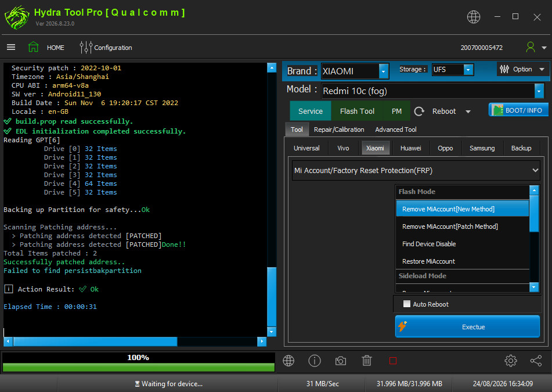Select Remove MiAccount[New Method]
Viewport: 552px width, 392px height.
click(462, 209)
